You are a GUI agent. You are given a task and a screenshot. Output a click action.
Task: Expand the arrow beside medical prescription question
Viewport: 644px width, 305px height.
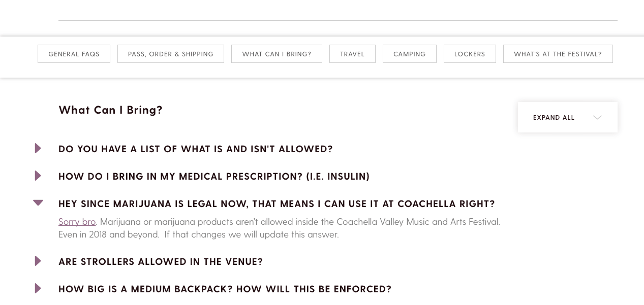coord(38,176)
